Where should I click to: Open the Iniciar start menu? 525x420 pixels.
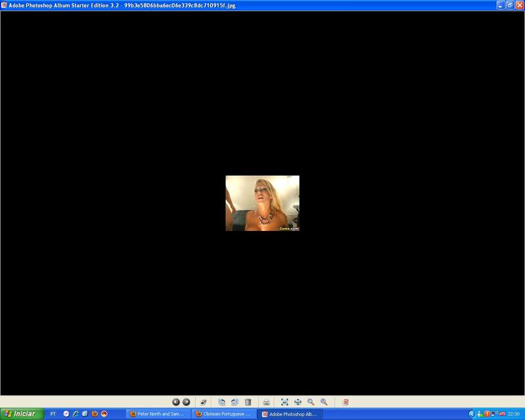(22, 414)
